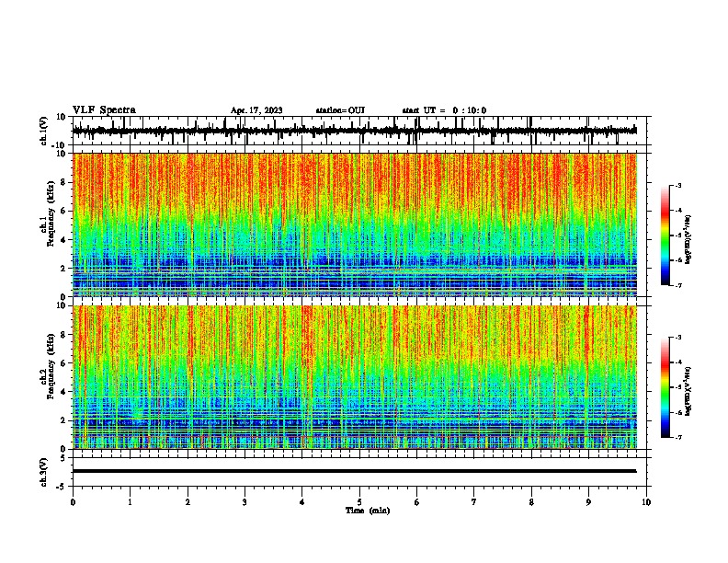
Task: Click the "4" kHz tick on ch.2 frequency axis
Action: click(64, 392)
